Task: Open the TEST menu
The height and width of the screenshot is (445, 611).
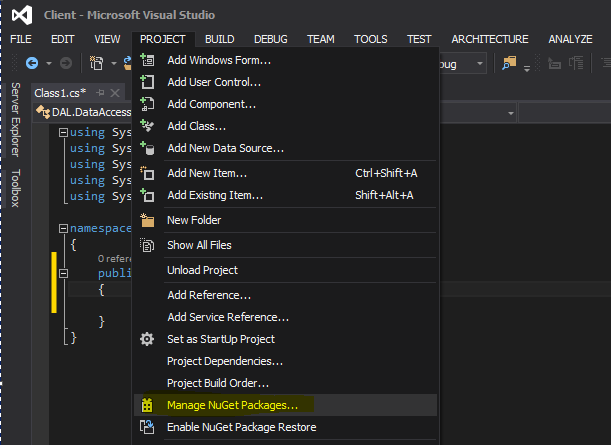Action: [x=419, y=39]
